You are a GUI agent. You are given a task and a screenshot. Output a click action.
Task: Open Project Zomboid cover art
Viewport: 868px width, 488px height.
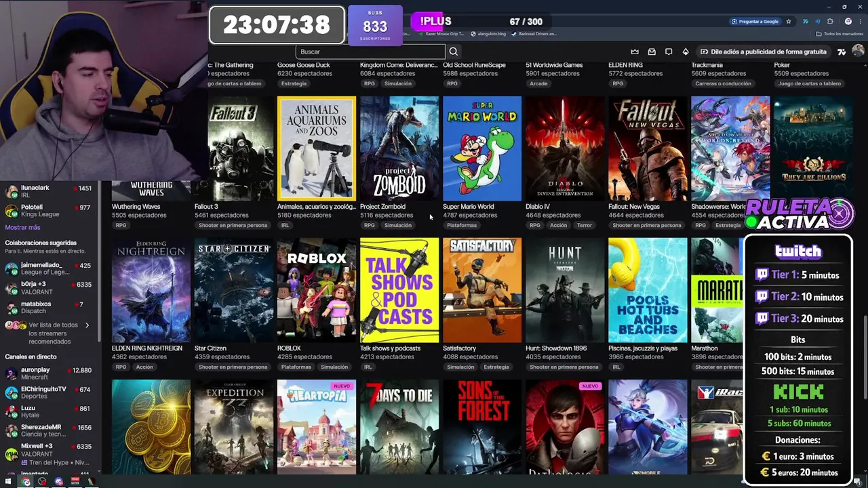coord(399,148)
